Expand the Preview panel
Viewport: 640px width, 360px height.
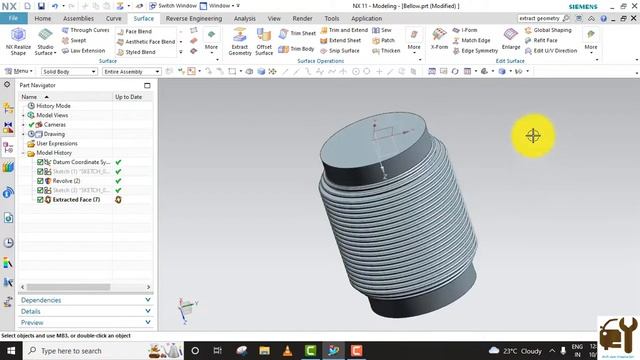[86, 322]
